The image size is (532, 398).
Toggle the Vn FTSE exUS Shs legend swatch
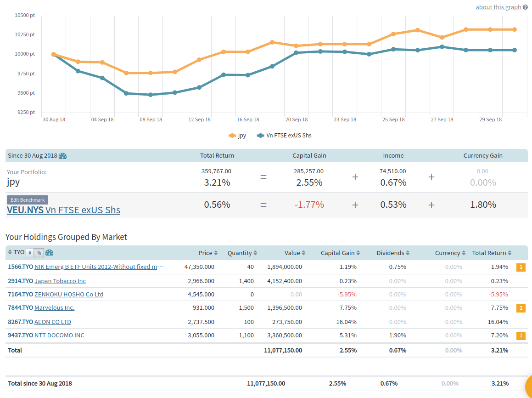pos(261,136)
